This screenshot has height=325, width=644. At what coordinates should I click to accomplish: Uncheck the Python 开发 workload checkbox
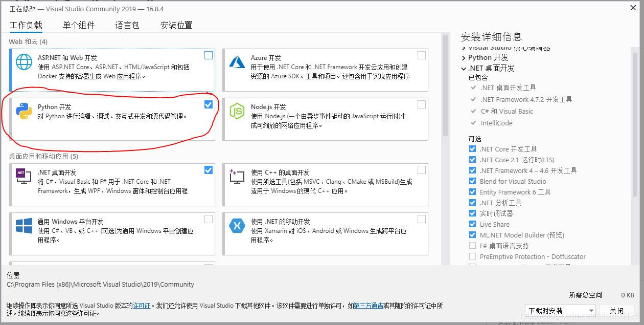pos(209,104)
